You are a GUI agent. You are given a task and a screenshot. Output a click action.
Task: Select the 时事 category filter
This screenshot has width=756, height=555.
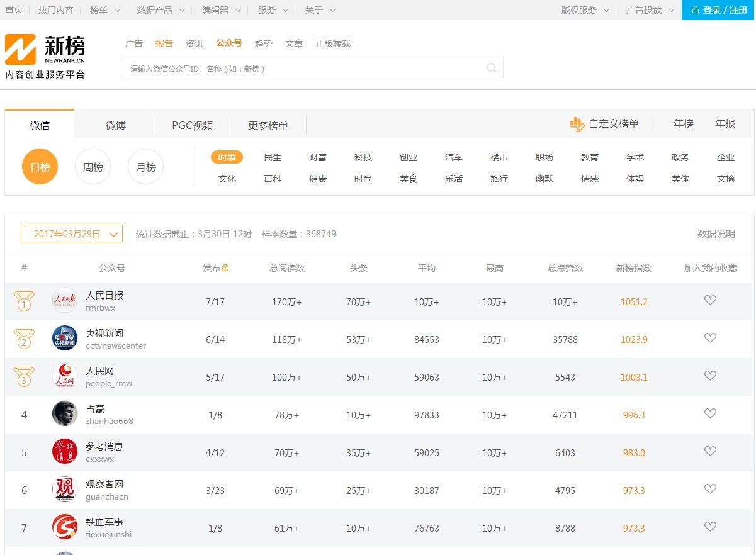pyautogui.click(x=227, y=157)
